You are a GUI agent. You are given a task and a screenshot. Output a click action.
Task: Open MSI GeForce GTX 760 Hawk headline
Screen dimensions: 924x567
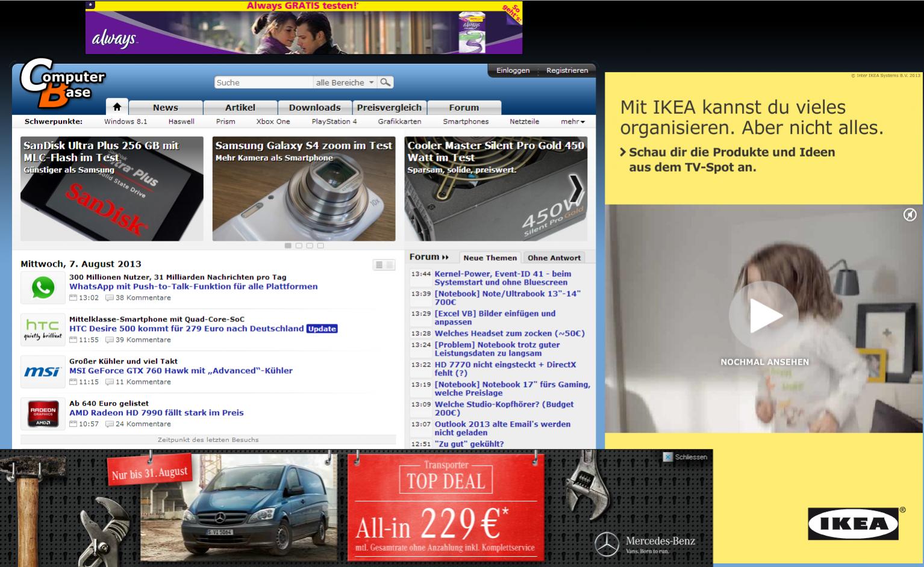point(181,371)
